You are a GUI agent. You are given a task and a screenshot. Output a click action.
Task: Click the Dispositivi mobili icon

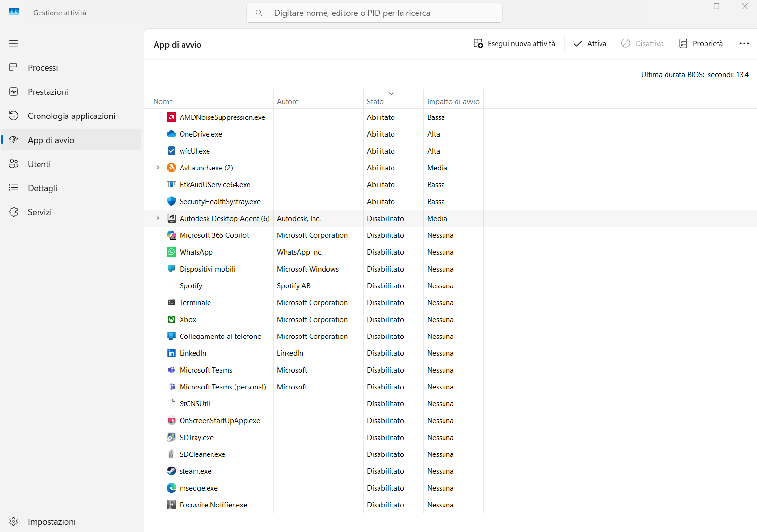(x=171, y=269)
